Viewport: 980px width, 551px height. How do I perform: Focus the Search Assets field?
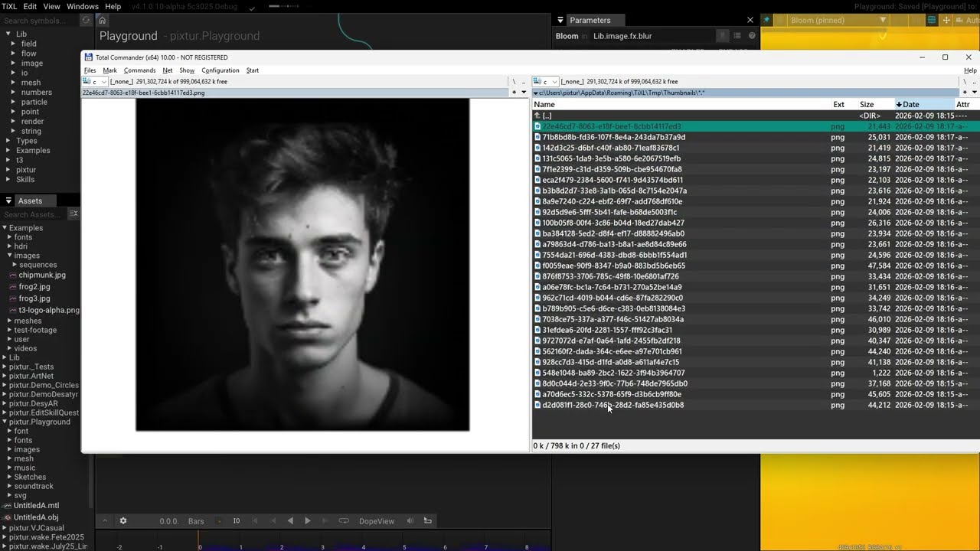point(34,214)
